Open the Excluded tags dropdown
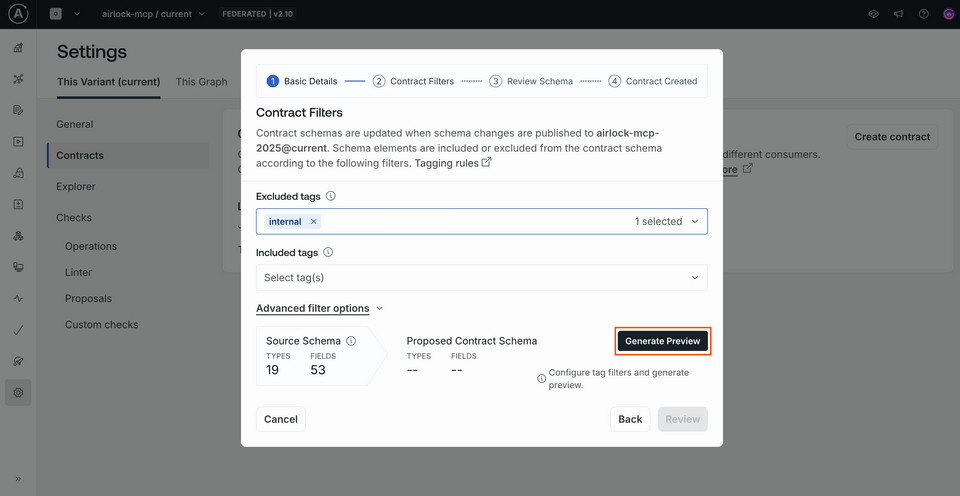The width and height of the screenshot is (960, 496). point(695,222)
